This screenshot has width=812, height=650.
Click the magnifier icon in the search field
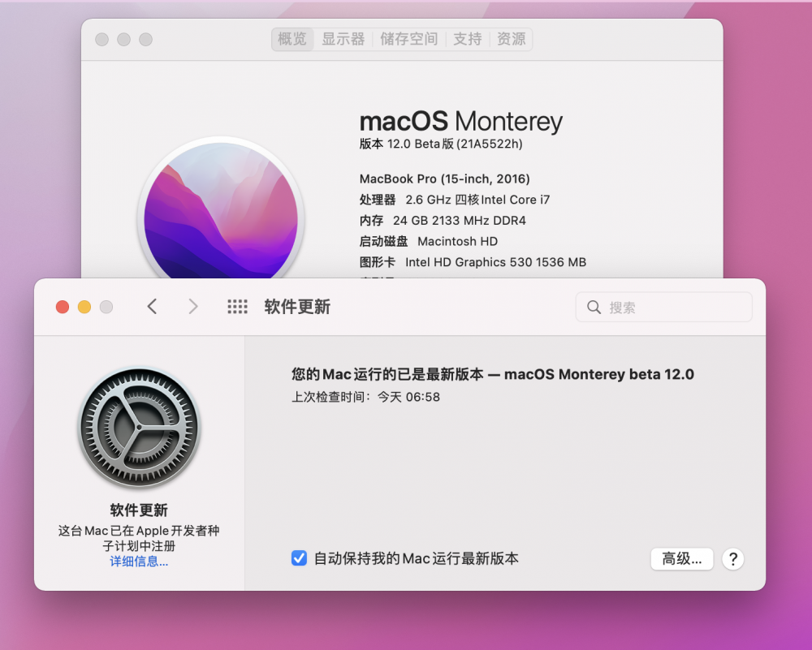tap(594, 308)
